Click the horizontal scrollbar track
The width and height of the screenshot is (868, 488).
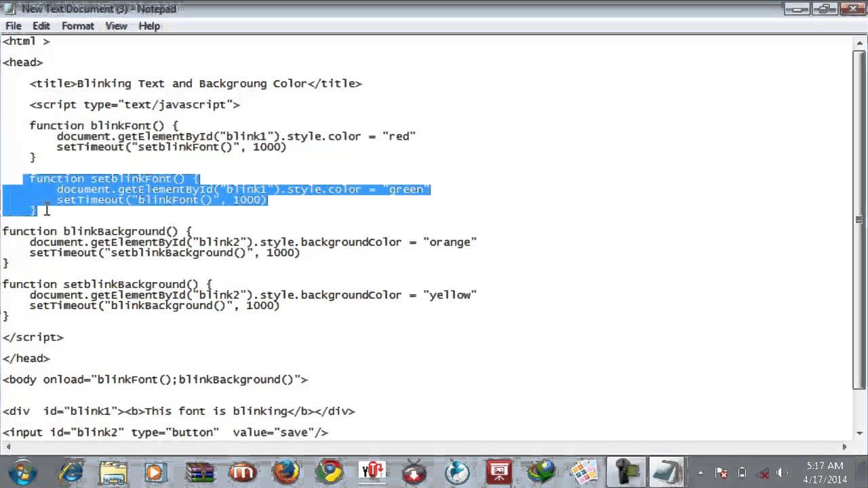(x=426, y=447)
